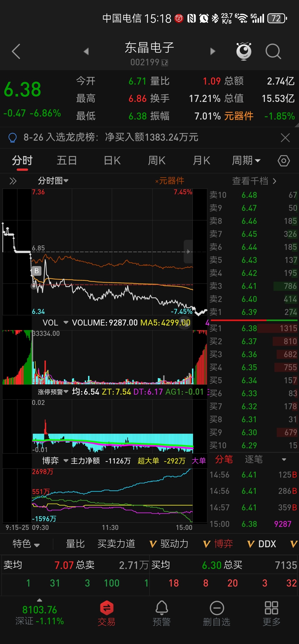Image resolution: width=299 pixels, height=644 pixels.
Task: Tap the 买1 bid row at 6.38
Action: tap(253, 329)
